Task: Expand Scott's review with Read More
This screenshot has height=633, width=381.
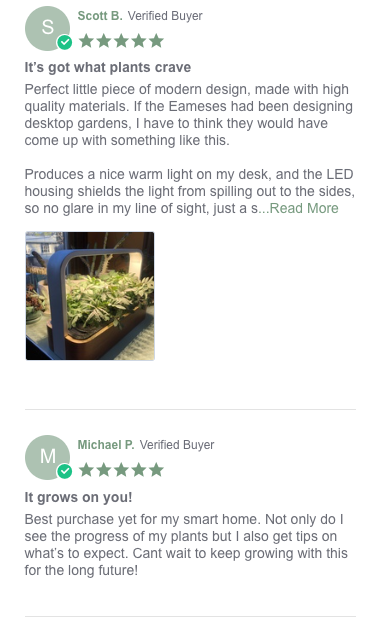Action: click(304, 208)
